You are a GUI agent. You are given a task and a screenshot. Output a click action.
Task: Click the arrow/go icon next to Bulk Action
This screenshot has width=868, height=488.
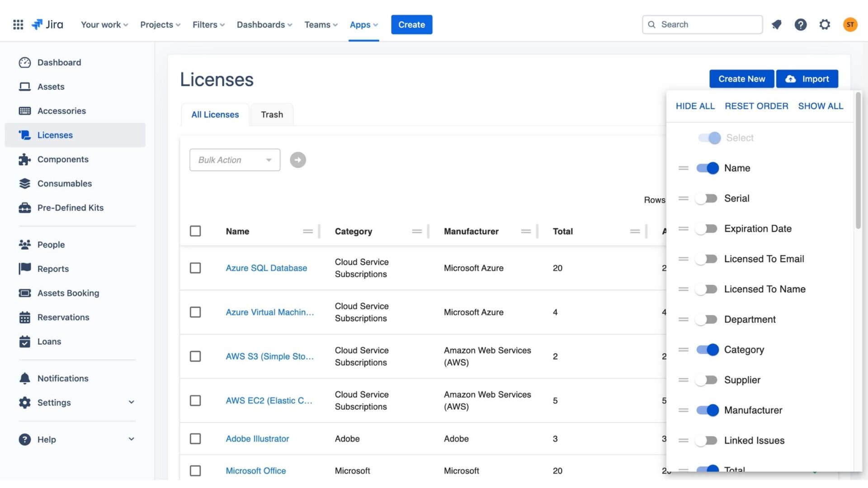[x=297, y=160]
